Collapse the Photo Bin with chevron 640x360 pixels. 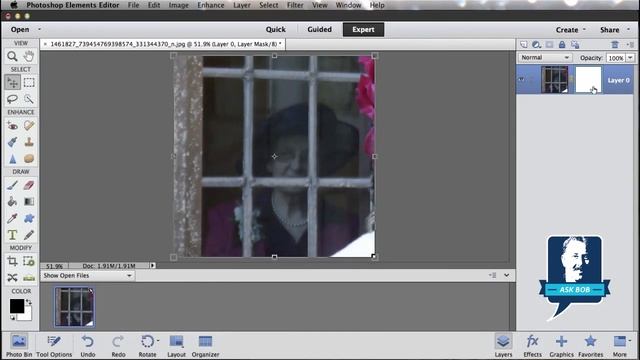pyautogui.click(x=507, y=275)
